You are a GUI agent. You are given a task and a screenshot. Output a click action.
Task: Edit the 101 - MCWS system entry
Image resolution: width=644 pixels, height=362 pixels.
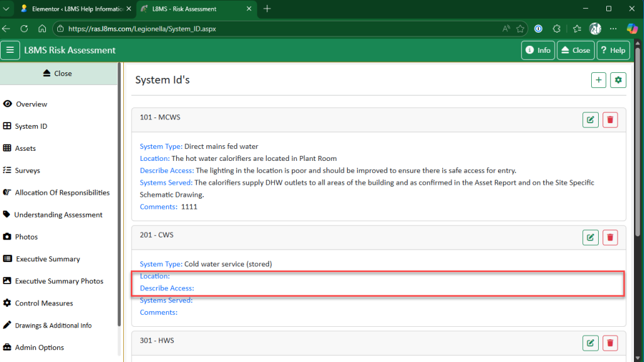click(x=591, y=119)
